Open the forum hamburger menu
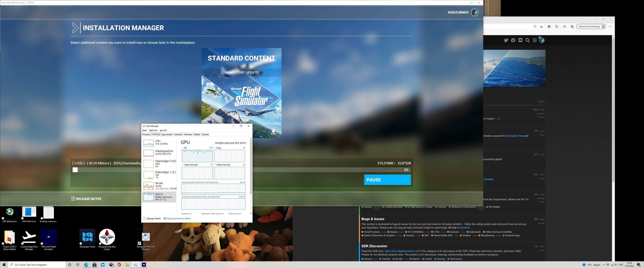 point(534,40)
